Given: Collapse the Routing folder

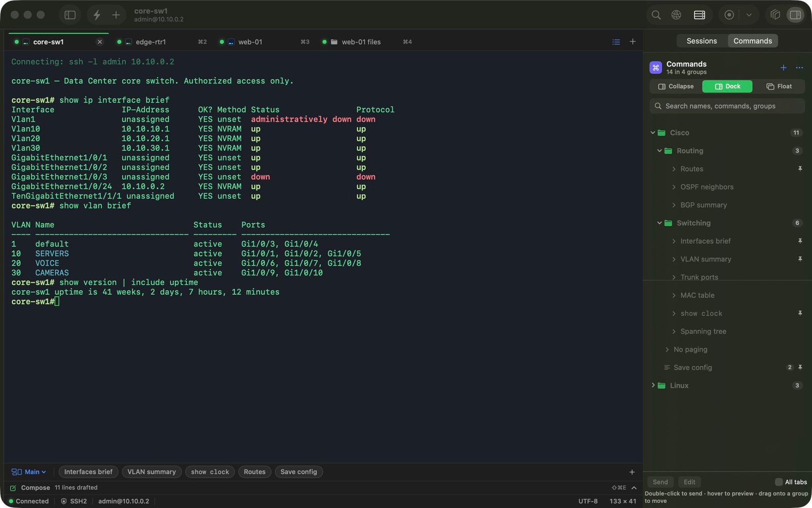Looking at the screenshot, I should [x=660, y=151].
